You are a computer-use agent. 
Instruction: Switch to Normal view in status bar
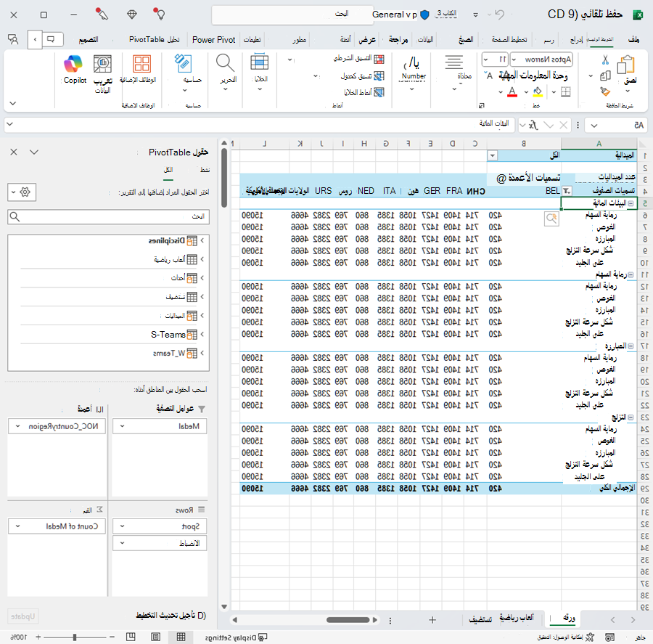pyautogui.click(x=181, y=637)
